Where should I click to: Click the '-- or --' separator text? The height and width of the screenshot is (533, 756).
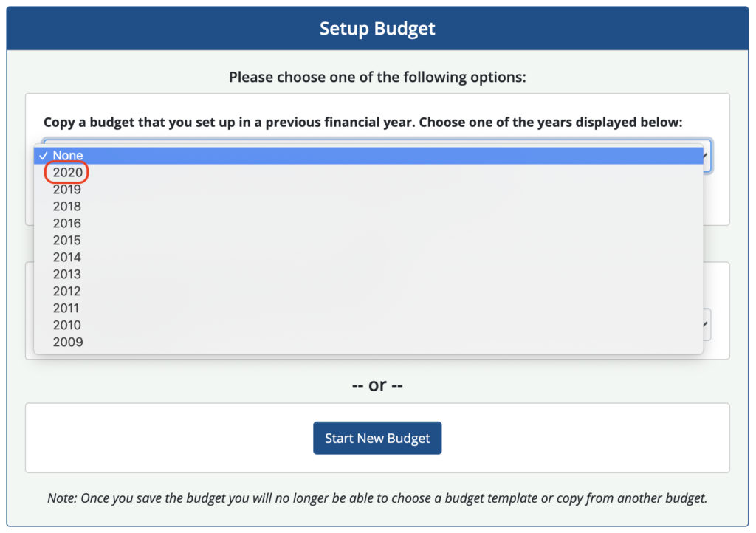[x=377, y=385]
